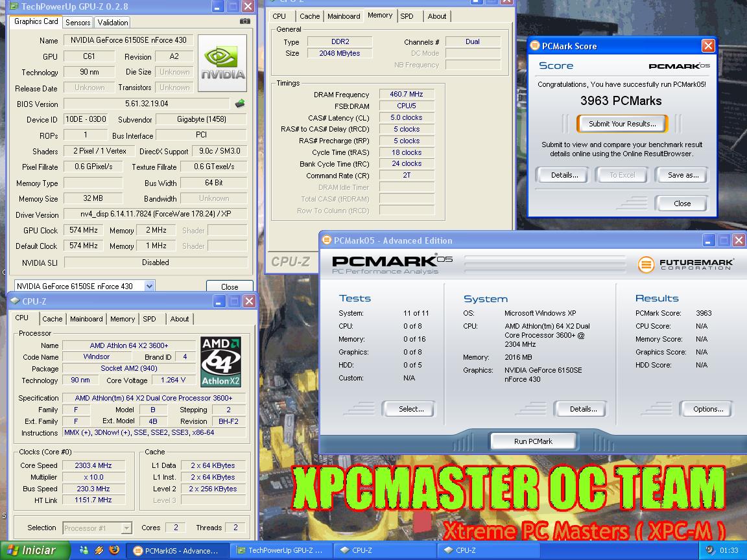
Task: Click the Driver Version field in GPU-Z
Action: pyautogui.click(x=156, y=215)
